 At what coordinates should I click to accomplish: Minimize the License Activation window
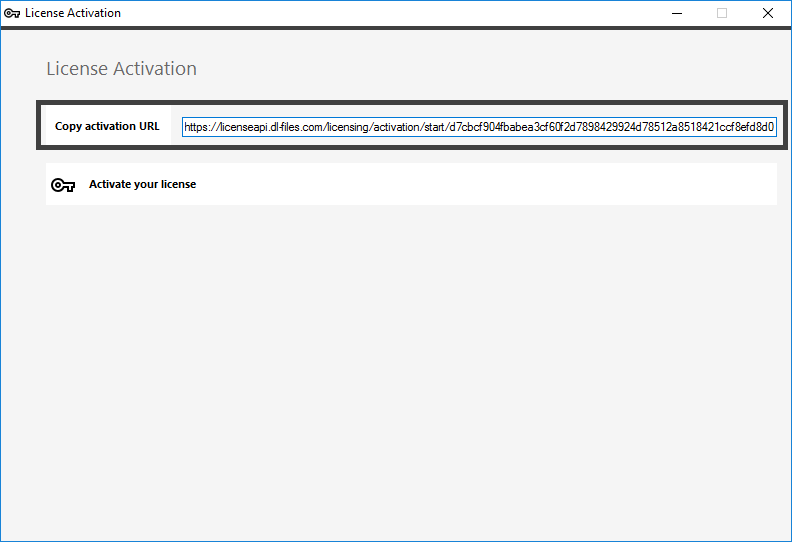click(x=675, y=13)
